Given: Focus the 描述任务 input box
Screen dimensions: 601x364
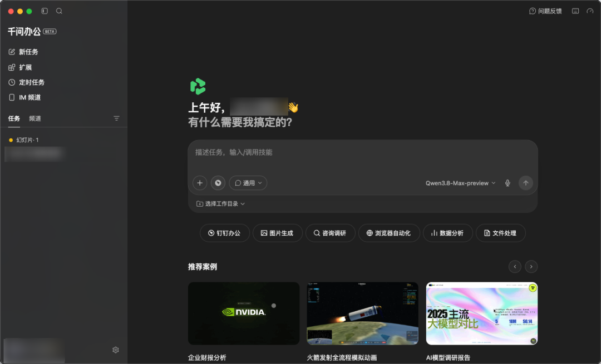Looking at the screenshot, I should 363,152.
